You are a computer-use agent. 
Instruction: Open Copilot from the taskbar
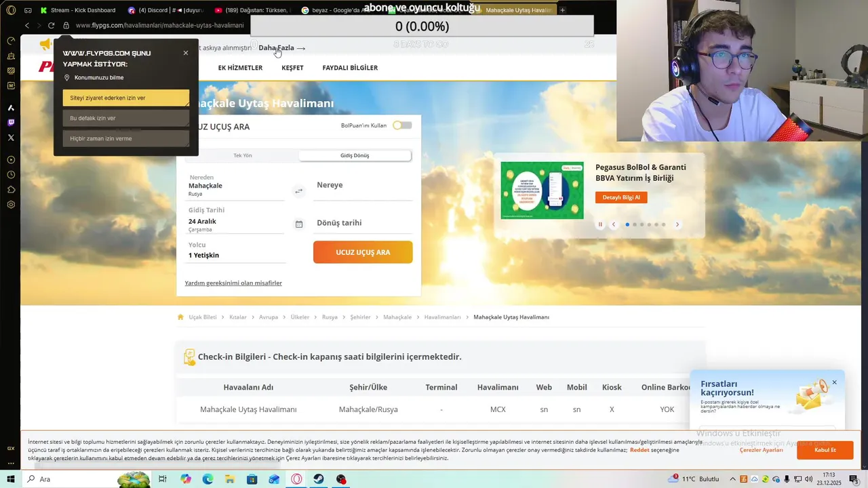(x=186, y=479)
